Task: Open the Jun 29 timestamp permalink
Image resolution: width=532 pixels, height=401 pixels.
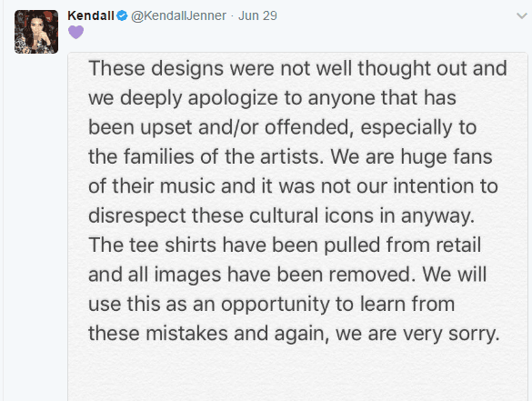Action: [x=257, y=15]
